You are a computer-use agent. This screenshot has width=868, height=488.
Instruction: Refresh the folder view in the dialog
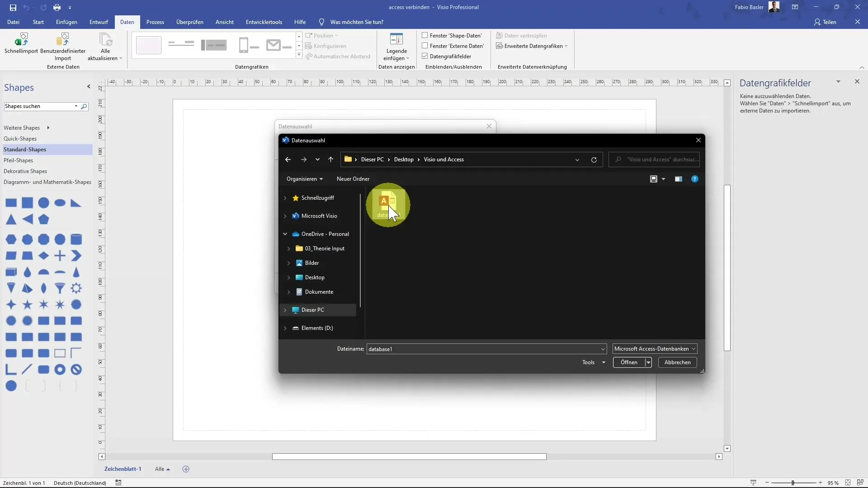[x=594, y=160]
